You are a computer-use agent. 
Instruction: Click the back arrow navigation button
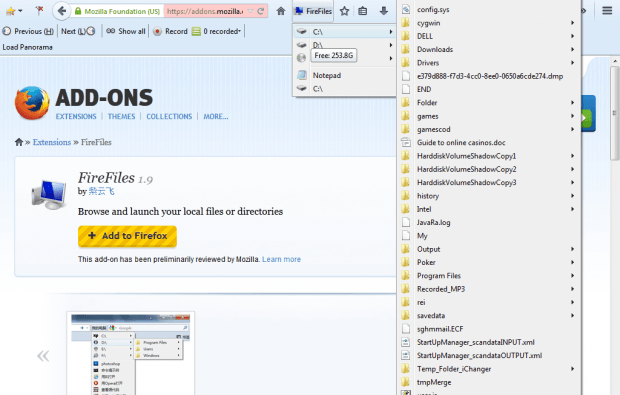pos(61,11)
